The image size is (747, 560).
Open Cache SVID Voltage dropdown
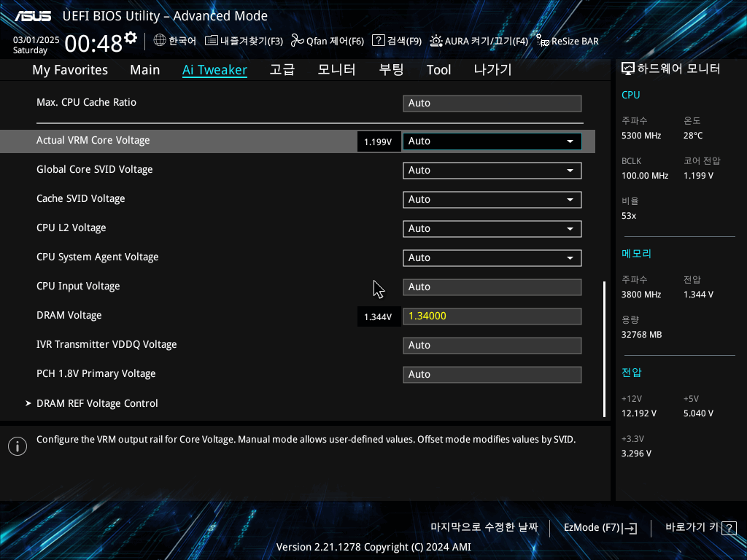coord(492,200)
